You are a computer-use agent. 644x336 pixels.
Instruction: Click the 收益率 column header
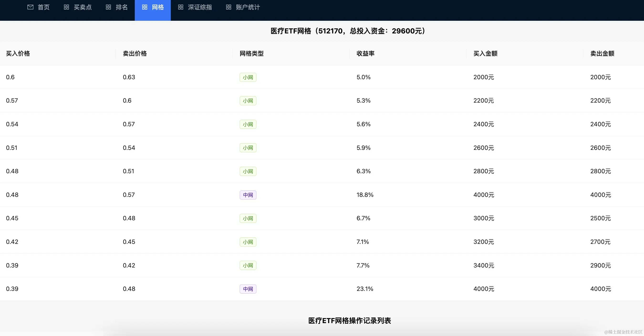(x=365, y=53)
